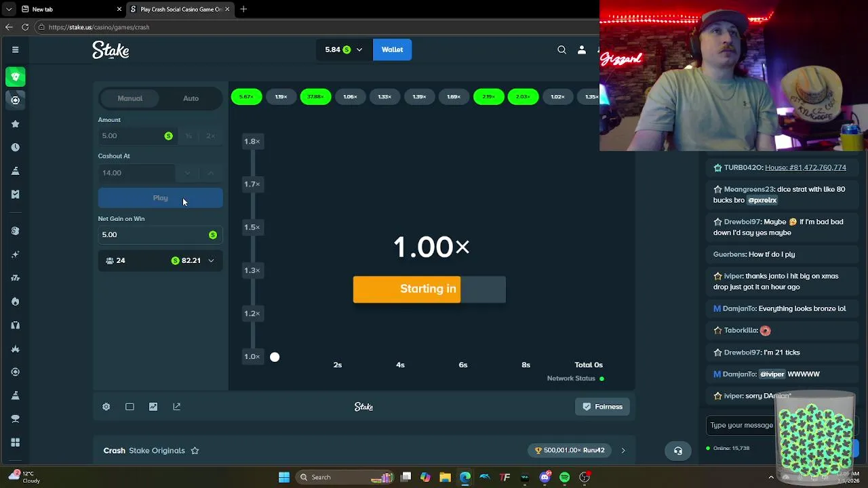Open live stats chart icon
The height and width of the screenshot is (488, 868).
coord(153,407)
